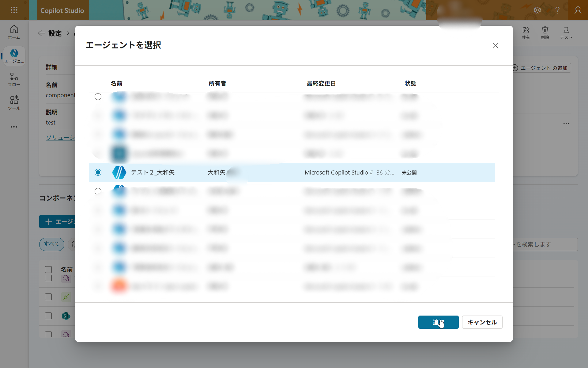Select the first agent row radio button
Screen dimensions: 588x368
pyautogui.click(x=98, y=97)
